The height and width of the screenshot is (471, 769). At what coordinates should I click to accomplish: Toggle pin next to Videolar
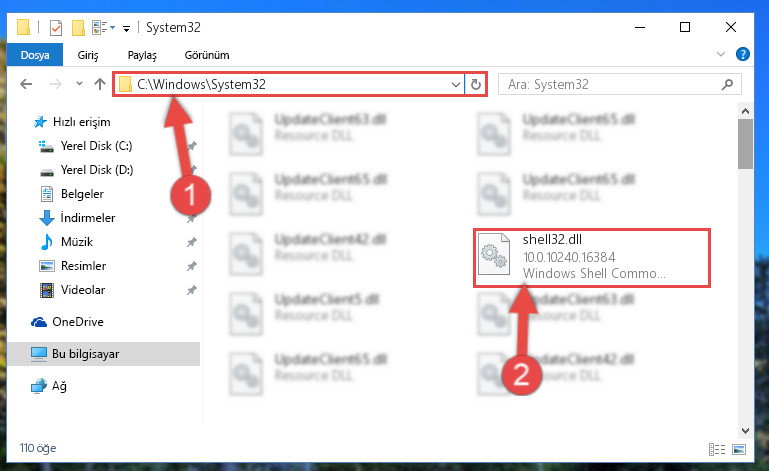pyautogui.click(x=192, y=290)
